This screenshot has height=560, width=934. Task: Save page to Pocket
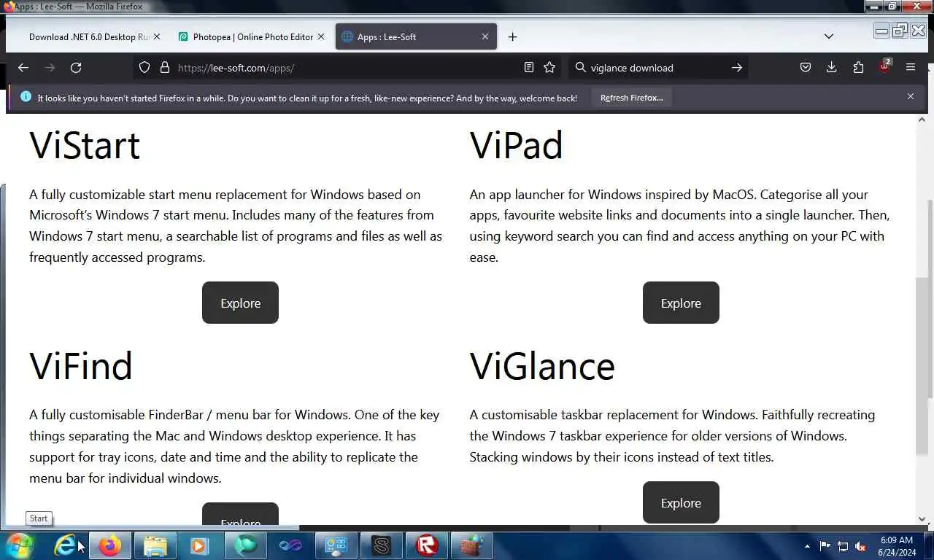coord(806,68)
